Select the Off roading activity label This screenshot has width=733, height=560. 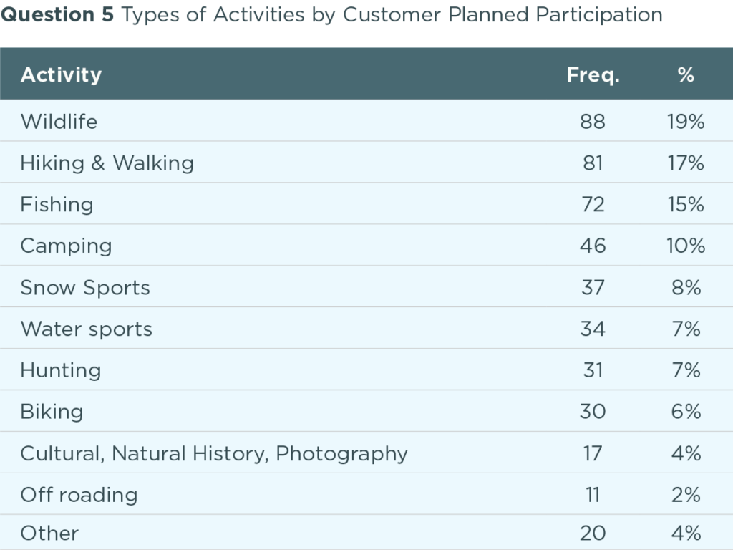point(79,495)
